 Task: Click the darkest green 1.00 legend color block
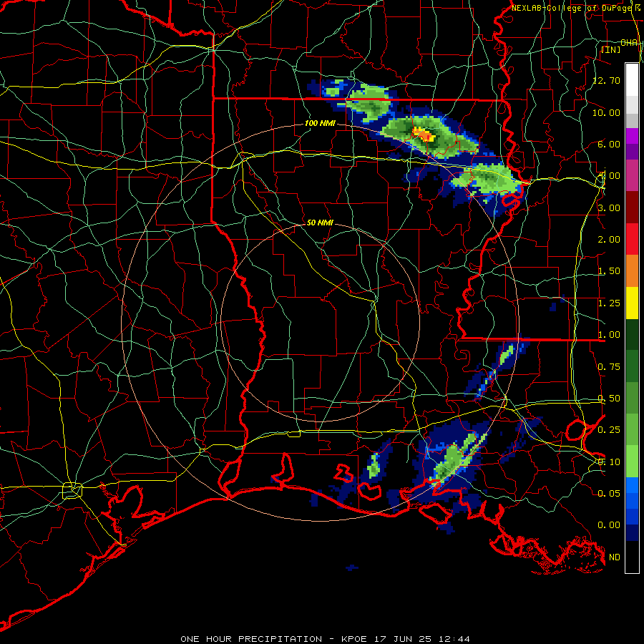[x=632, y=335]
